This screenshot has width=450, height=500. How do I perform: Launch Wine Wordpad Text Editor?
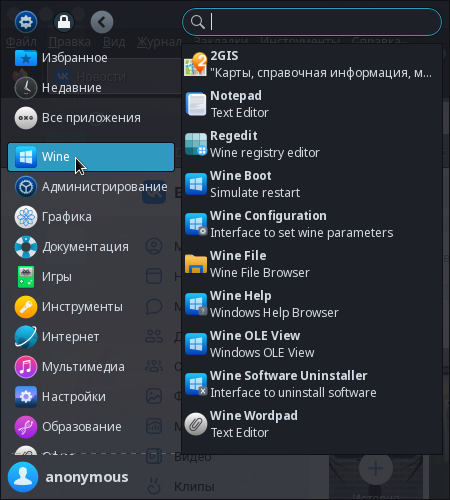pos(312,424)
